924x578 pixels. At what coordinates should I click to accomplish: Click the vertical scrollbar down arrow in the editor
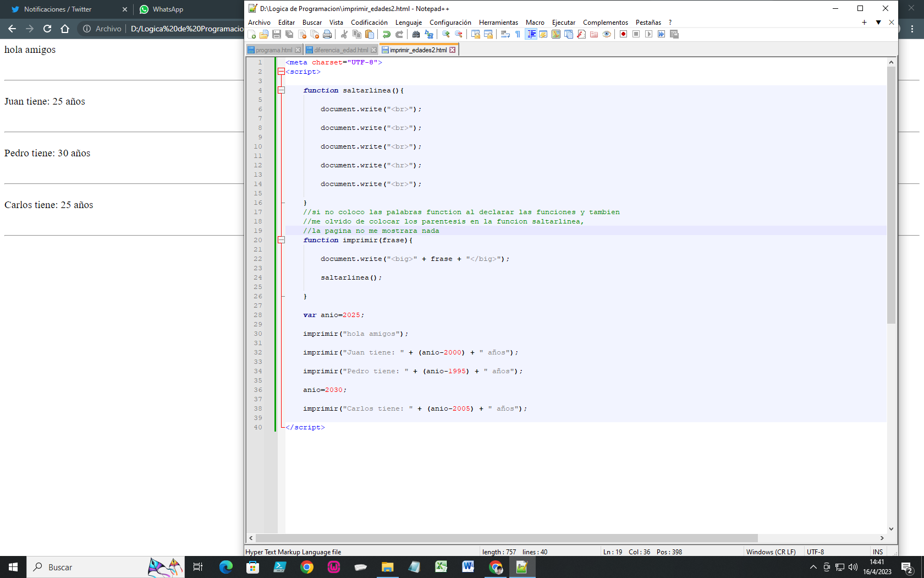click(x=892, y=529)
